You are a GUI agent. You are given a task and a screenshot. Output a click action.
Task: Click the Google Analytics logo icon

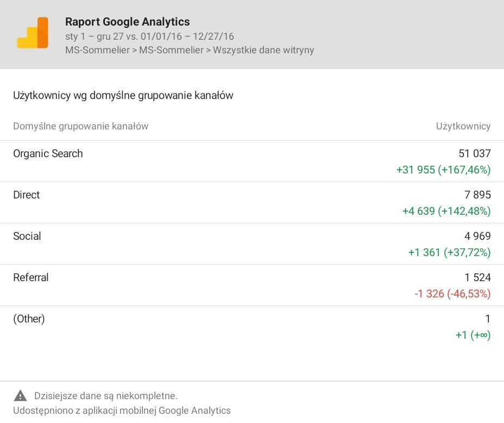(33, 34)
